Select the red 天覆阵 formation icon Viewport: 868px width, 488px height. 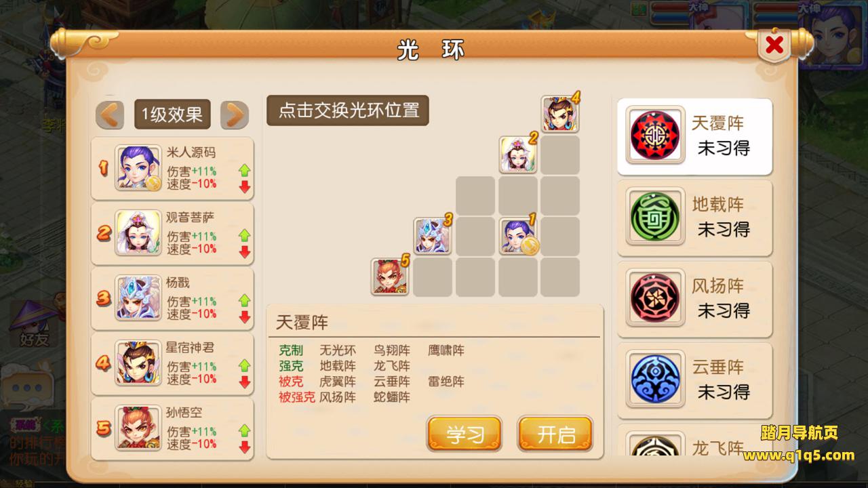655,136
